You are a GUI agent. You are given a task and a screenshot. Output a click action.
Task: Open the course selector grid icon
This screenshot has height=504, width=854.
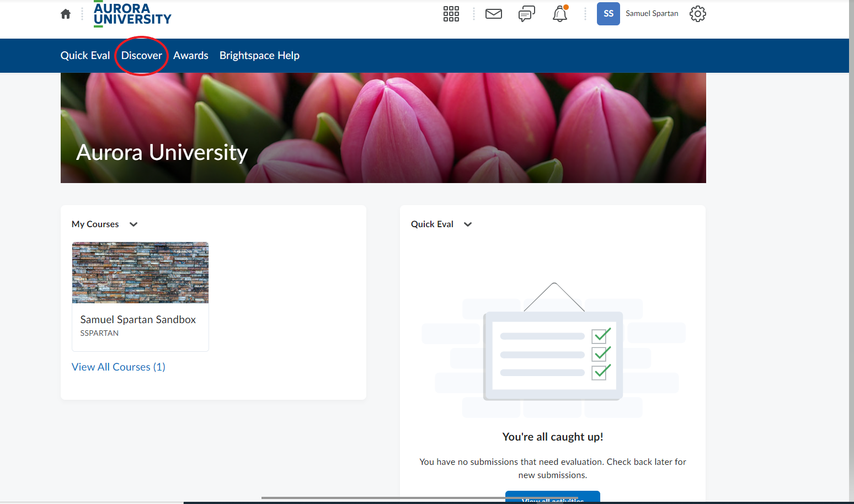pos(451,14)
